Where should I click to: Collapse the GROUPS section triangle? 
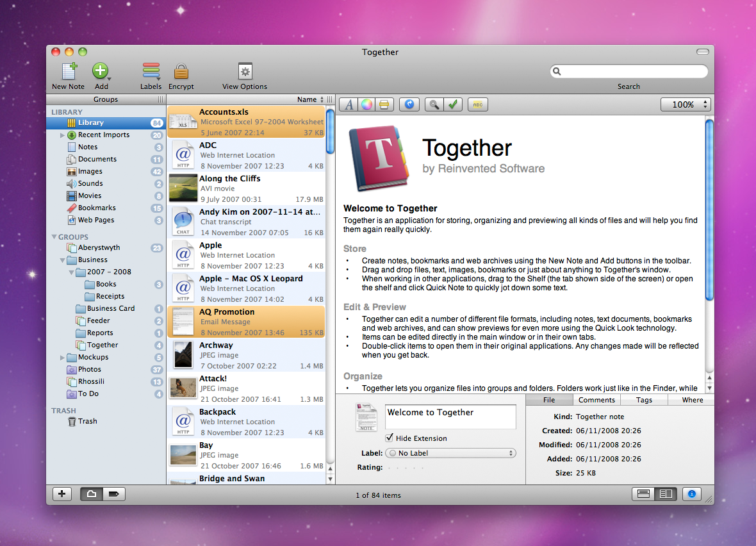tap(54, 237)
